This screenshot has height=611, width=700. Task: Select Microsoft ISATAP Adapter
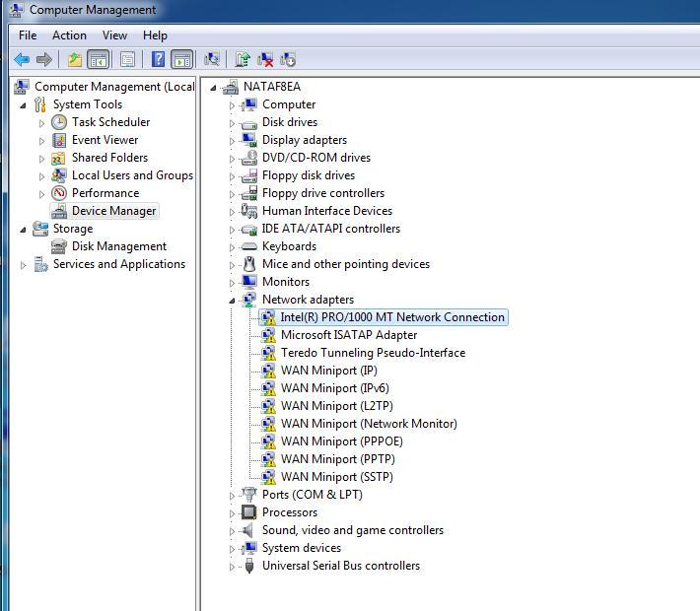click(349, 335)
